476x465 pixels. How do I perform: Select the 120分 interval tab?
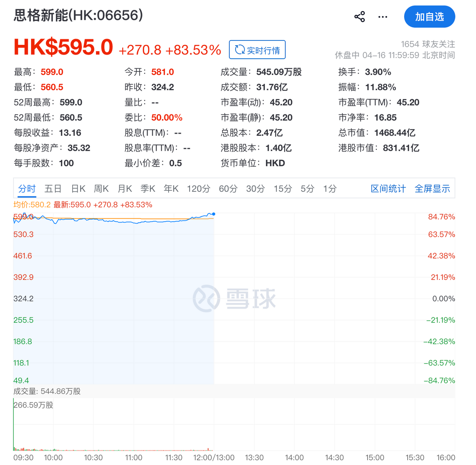pyautogui.click(x=198, y=188)
